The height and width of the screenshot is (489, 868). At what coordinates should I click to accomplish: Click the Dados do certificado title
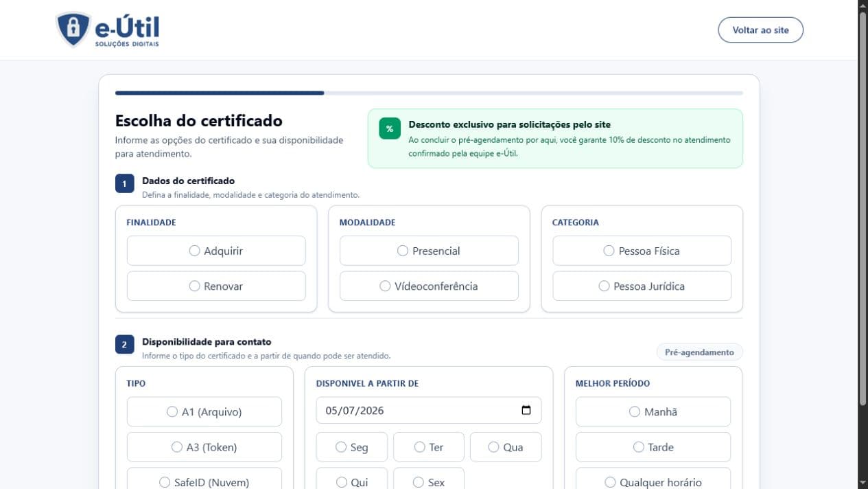point(188,181)
